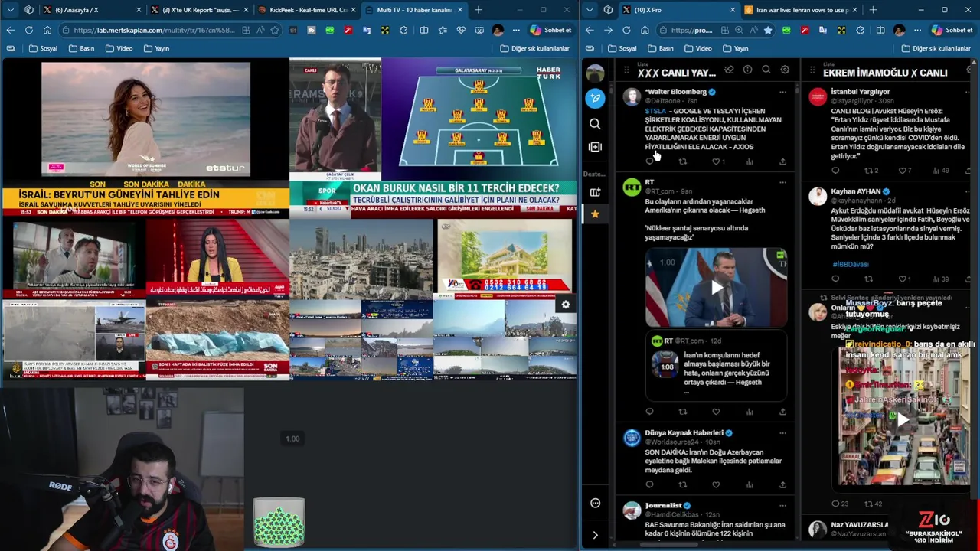Play the Hegseth video in RT post

(x=717, y=289)
